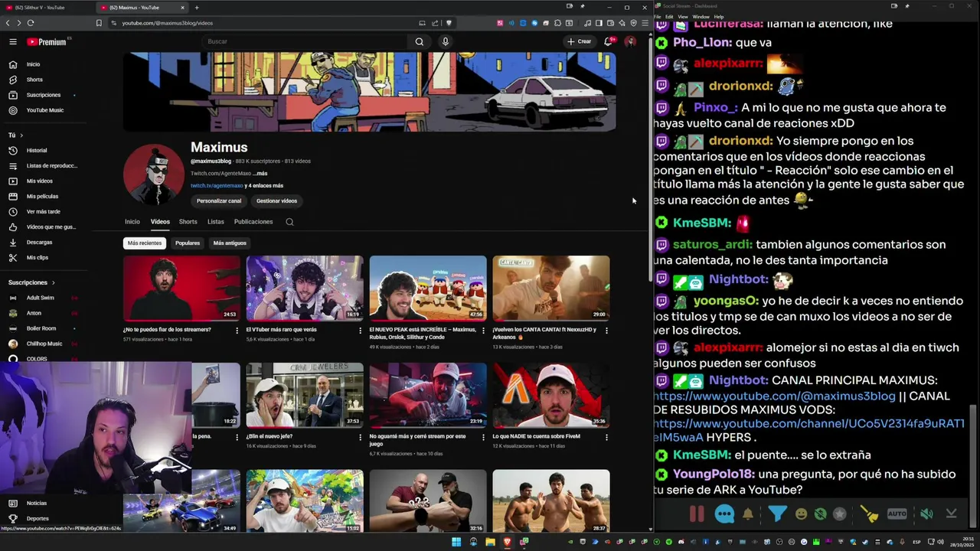Open options menu for CANTA CANTA video
980x551 pixels.
pos(606,331)
